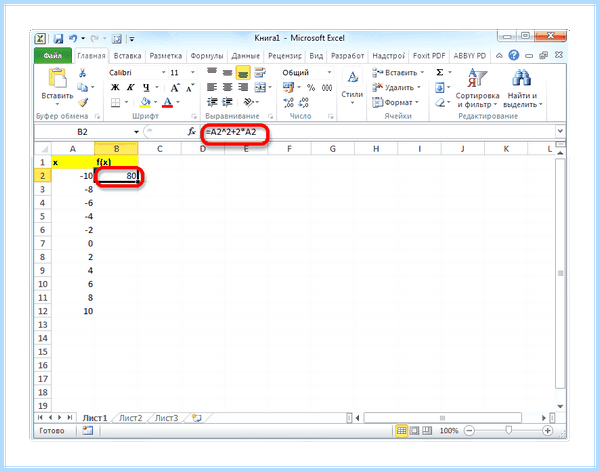
Task: Click the insert function fx icon
Action: click(x=191, y=132)
